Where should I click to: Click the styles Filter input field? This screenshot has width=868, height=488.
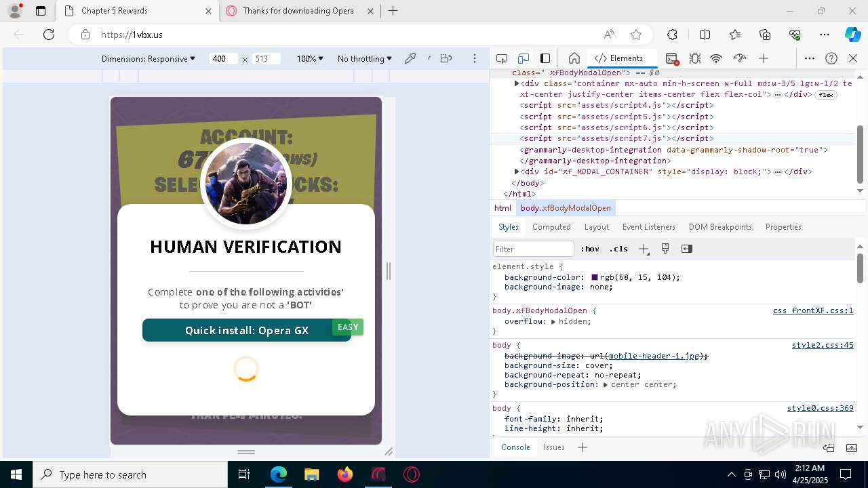(534, 249)
